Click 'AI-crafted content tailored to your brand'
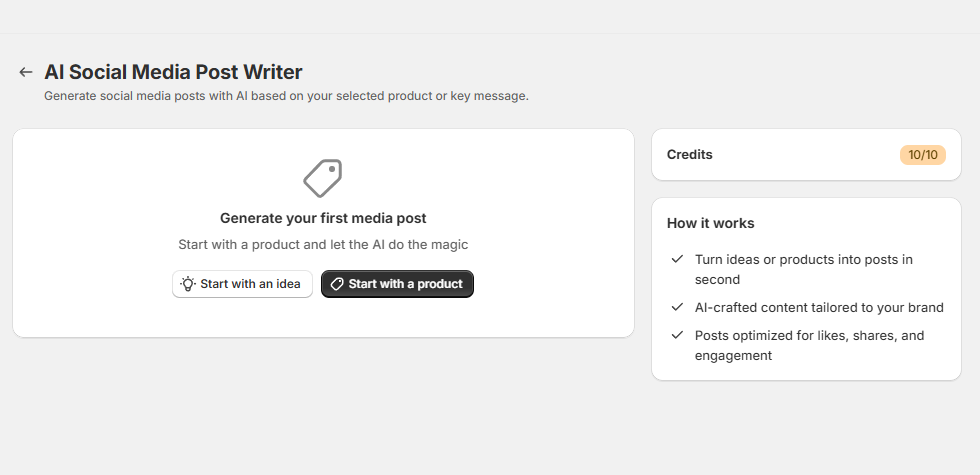Screen dimensions: 980x475 pyautogui.click(x=819, y=308)
